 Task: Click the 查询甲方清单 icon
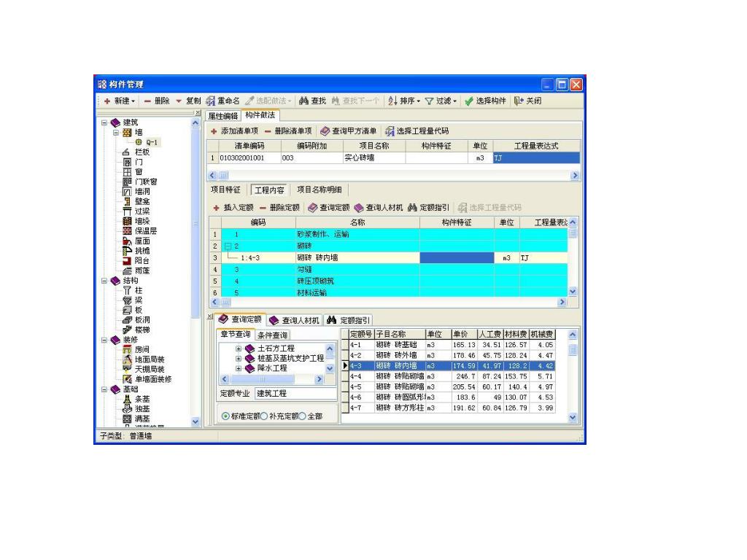325,131
